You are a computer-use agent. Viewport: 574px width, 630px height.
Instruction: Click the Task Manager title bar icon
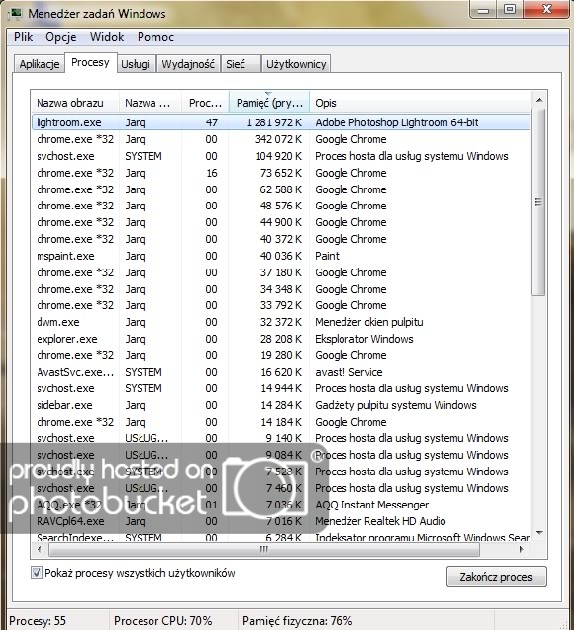[16, 14]
